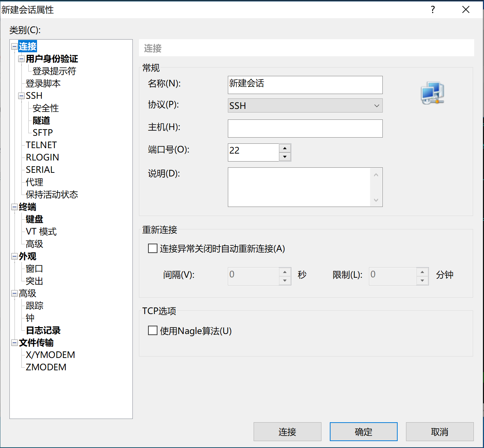Select 钟 in the tree
Image resolution: width=484 pixels, height=448 pixels.
tap(30, 318)
